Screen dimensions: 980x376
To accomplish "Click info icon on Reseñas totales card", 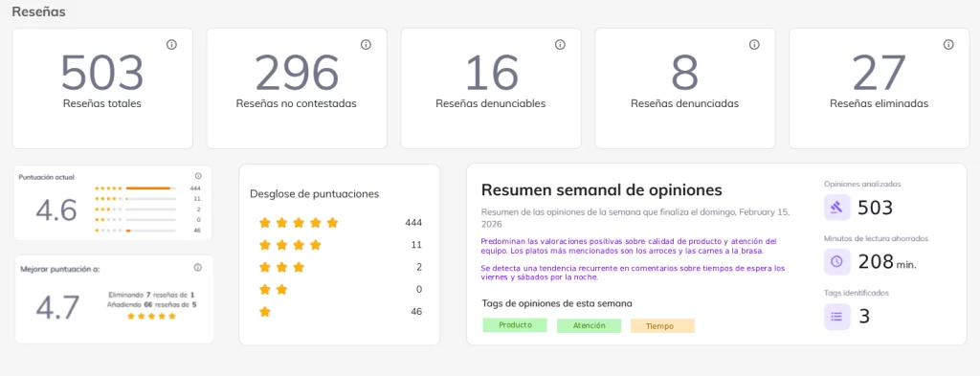I will click(172, 44).
